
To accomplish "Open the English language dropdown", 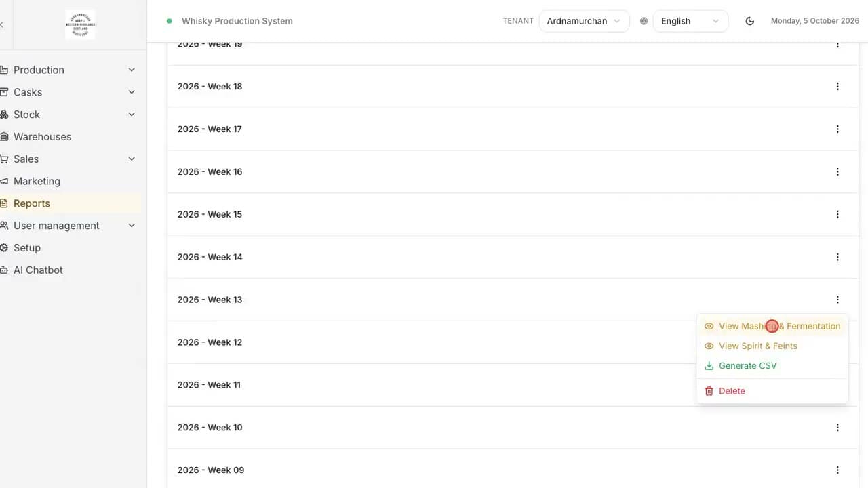I will tap(690, 21).
